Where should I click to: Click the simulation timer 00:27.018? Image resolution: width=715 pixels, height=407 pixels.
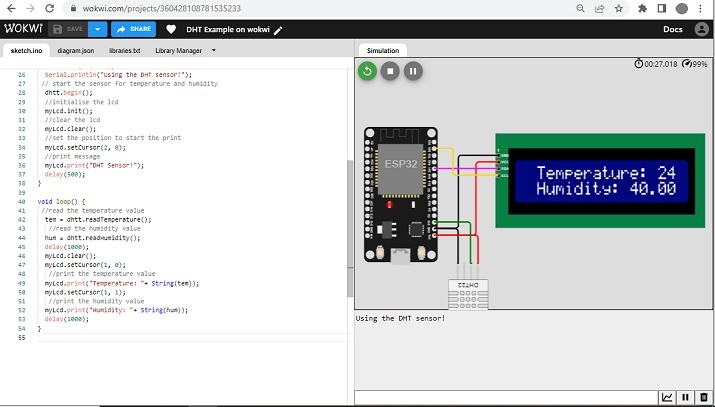point(656,64)
